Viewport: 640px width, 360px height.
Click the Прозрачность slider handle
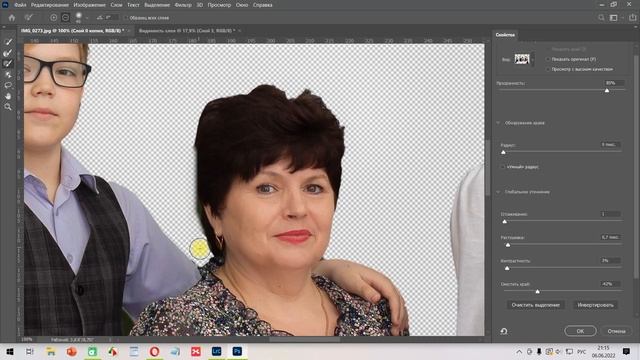tap(607, 91)
